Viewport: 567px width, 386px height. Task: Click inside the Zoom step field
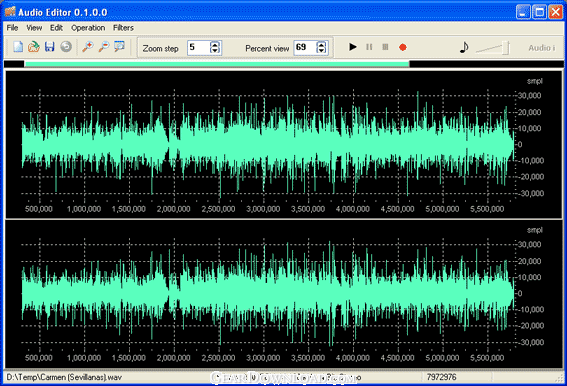coord(199,47)
